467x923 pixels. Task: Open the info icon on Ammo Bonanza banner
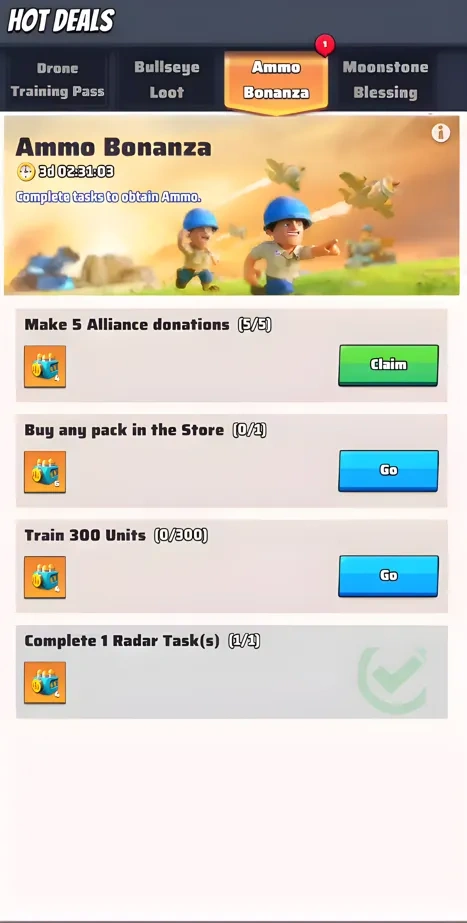click(x=440, y=133)
